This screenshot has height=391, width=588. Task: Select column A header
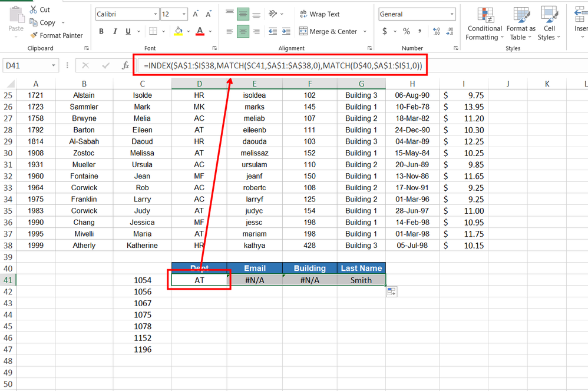click(36, 84)
